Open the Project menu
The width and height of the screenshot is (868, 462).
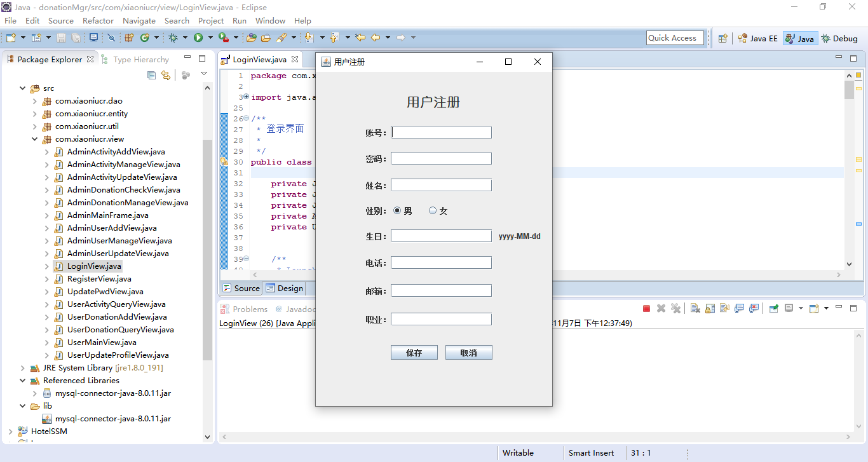(x=211, y=20)
